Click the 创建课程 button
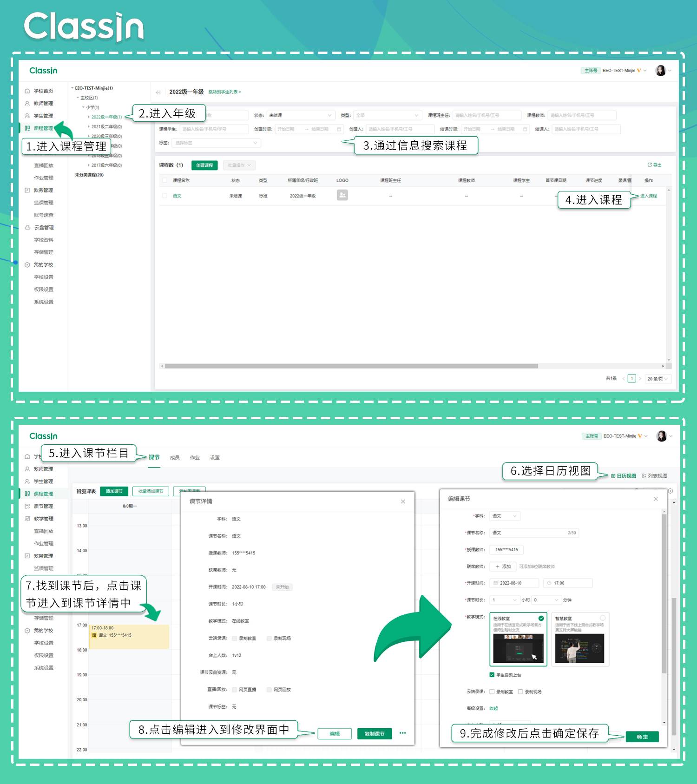The height and width of the screenshot is (784, 697). [204, 165]
